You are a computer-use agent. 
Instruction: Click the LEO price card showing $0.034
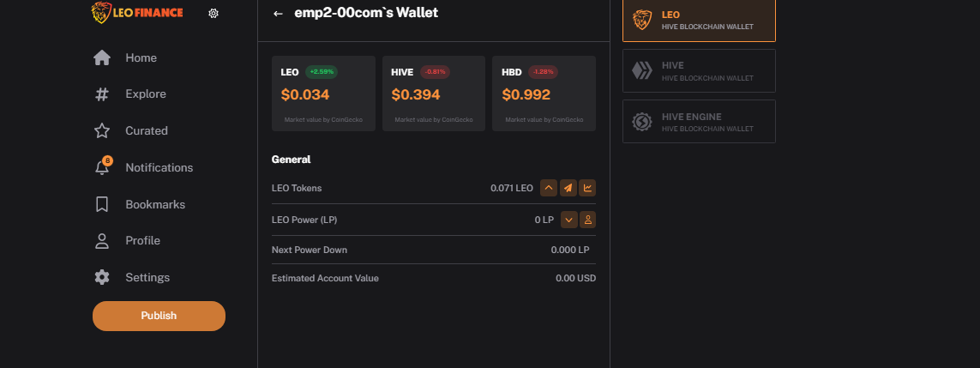[x=323, y=94]
